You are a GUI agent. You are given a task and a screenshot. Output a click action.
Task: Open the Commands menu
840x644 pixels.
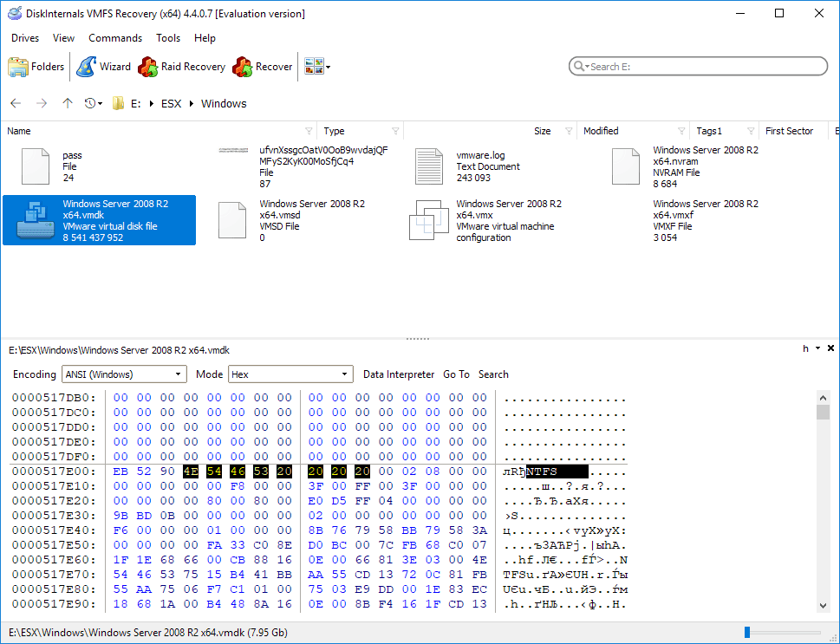(115, 38)
